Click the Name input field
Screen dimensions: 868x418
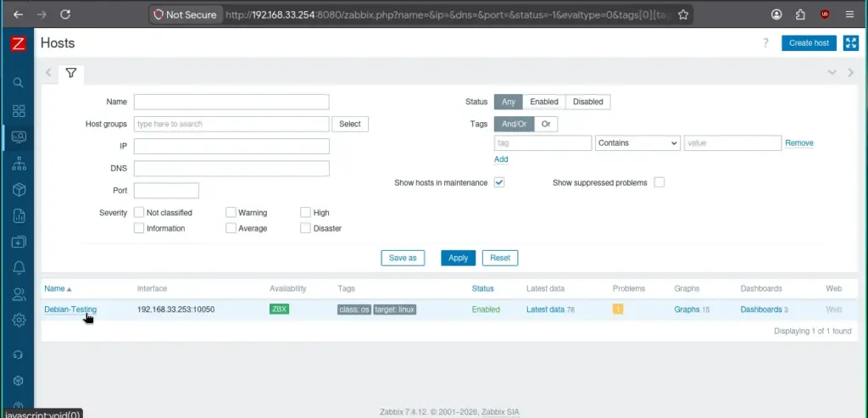click(x=231, y=102)
